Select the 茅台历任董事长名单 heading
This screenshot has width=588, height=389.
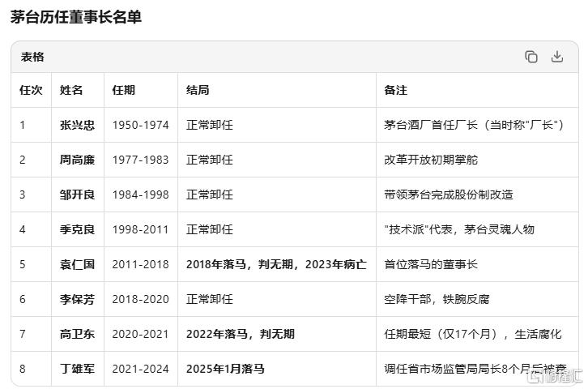76,17
